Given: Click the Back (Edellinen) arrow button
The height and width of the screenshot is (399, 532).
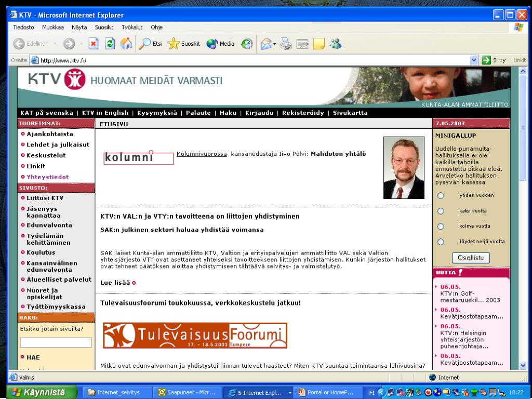Looking at the screenshot, I should pos(19,44).
